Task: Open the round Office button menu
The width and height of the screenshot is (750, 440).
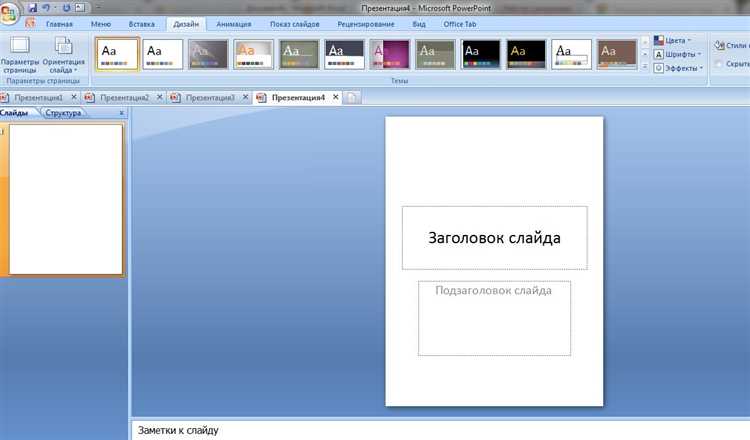Action: 9,13
